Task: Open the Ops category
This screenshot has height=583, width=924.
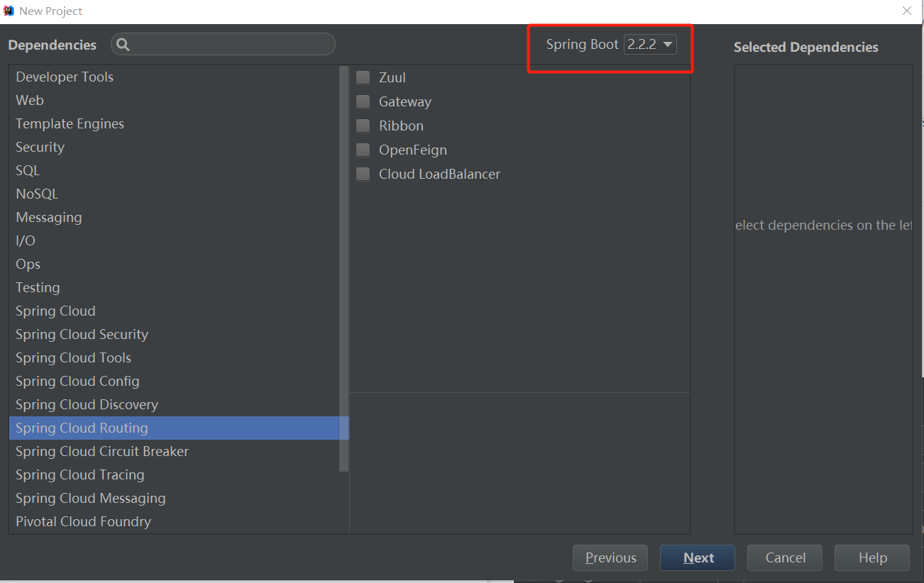Action: pyautogui.click(x=174, y=264)
